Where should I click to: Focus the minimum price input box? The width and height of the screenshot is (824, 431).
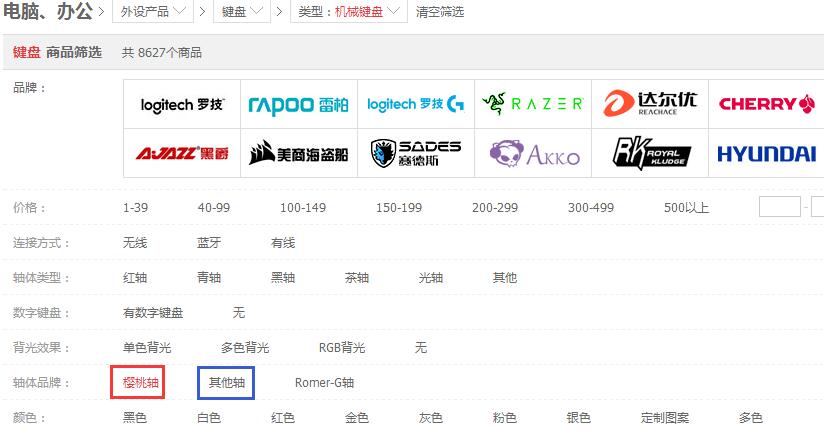(780, 207)
